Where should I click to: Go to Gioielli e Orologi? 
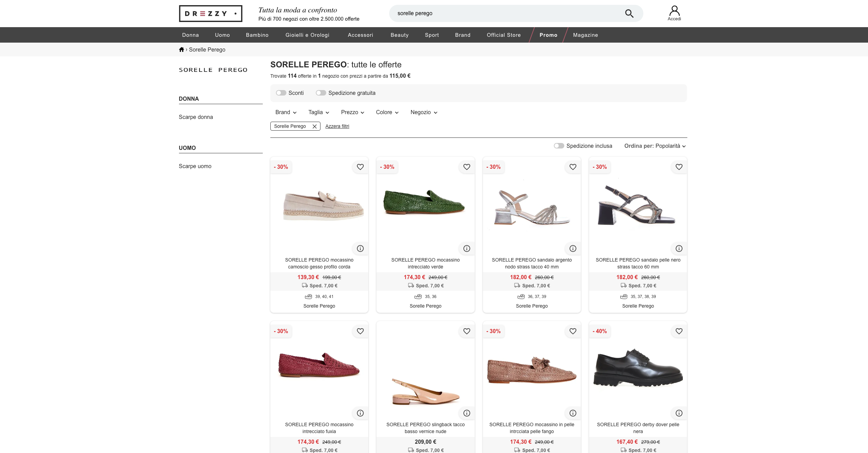pyautogui.click(x=307, y=35)
